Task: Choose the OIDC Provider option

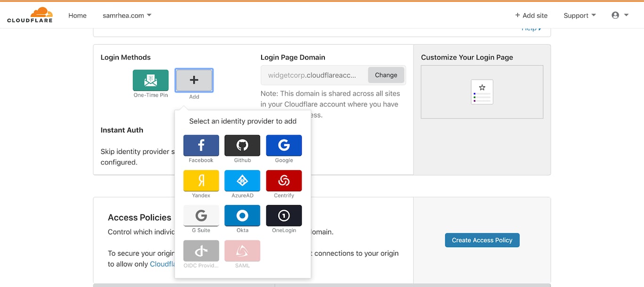Action: pos(201,251)
